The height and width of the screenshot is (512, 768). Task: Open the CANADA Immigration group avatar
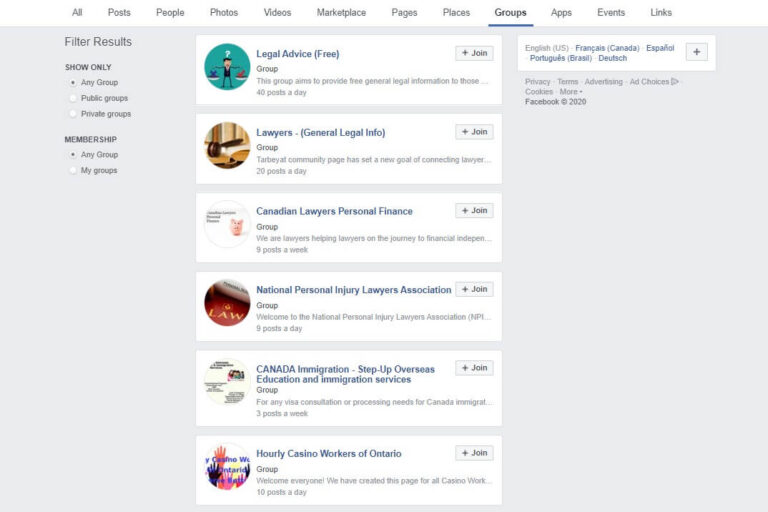tap(227, 382)
